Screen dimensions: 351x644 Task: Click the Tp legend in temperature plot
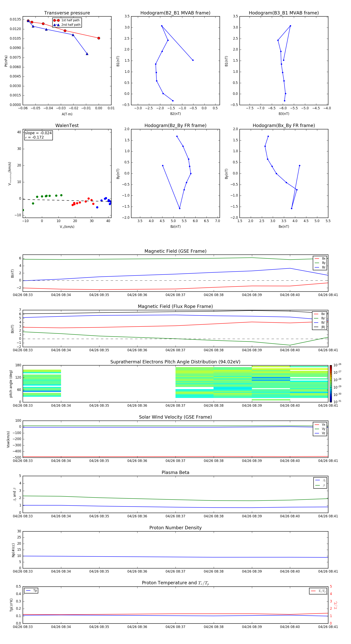pyautogui.click(x=31, y=591)
